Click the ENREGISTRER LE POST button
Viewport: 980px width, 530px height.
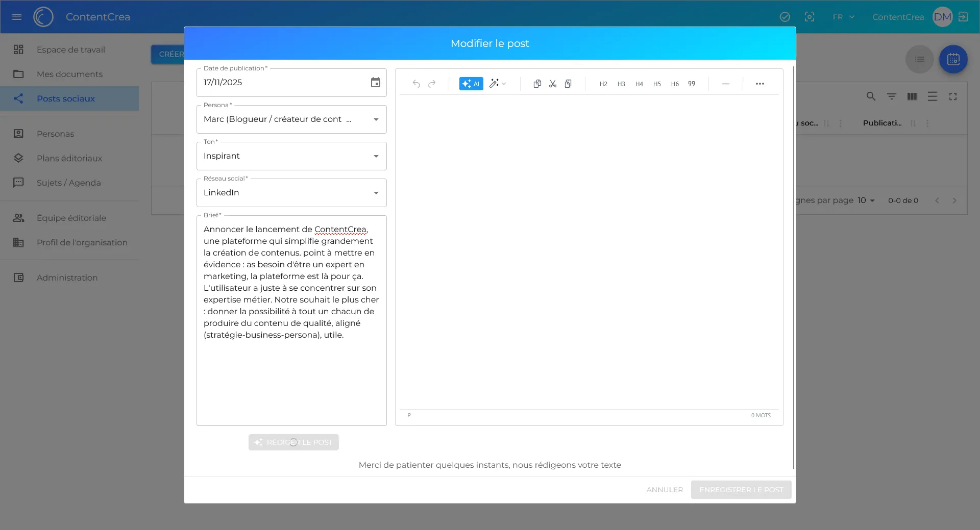click(741, 490)
